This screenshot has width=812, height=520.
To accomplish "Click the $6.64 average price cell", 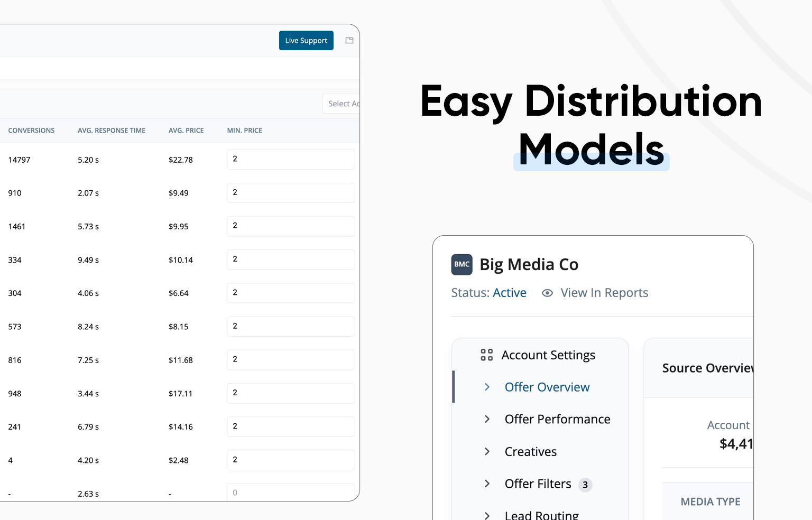I will point(179,293).
